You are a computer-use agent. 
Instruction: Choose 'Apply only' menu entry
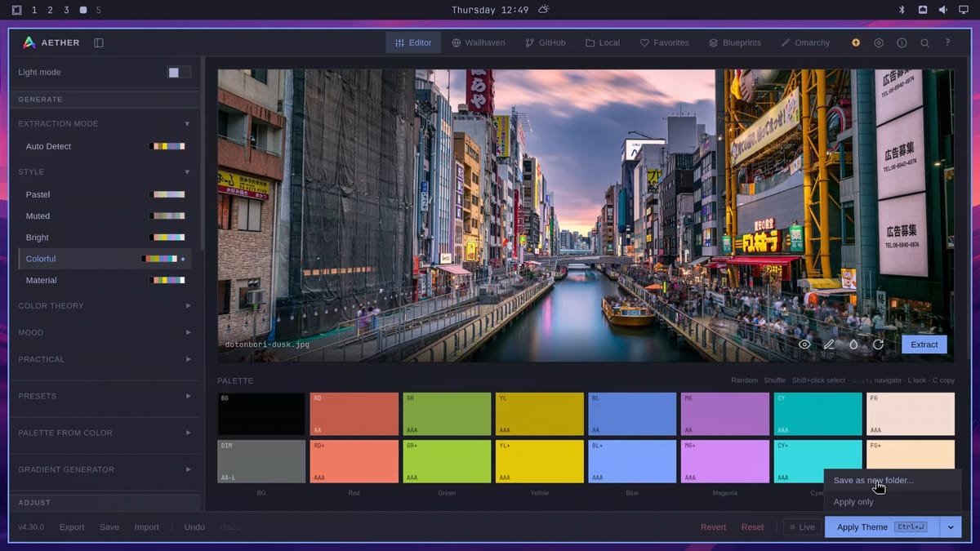tap(893, 502)
